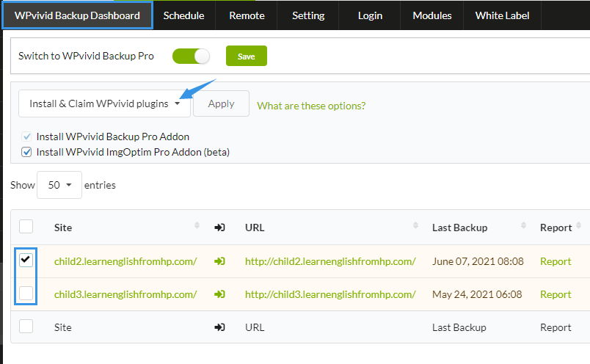This screenshot has width=590, height=364.
Task: Click the login icon in table footer
Action: click(x=219, y=327)
